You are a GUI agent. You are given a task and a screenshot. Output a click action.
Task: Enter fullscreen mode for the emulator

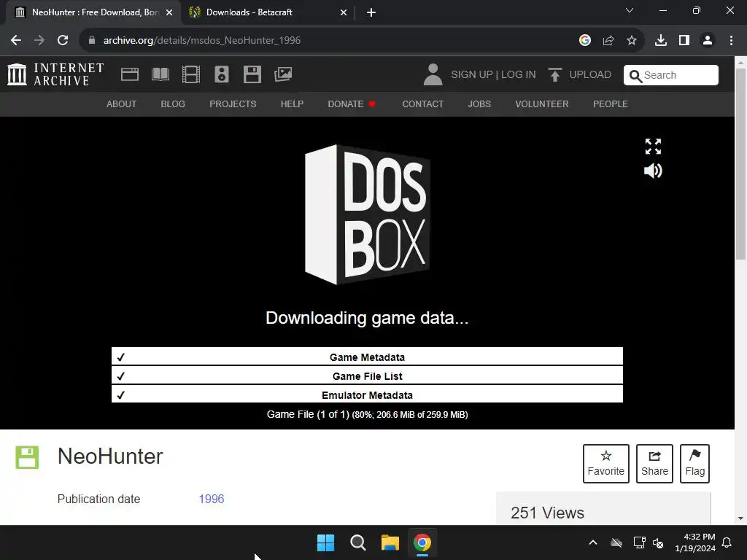(x=653, y=147)
